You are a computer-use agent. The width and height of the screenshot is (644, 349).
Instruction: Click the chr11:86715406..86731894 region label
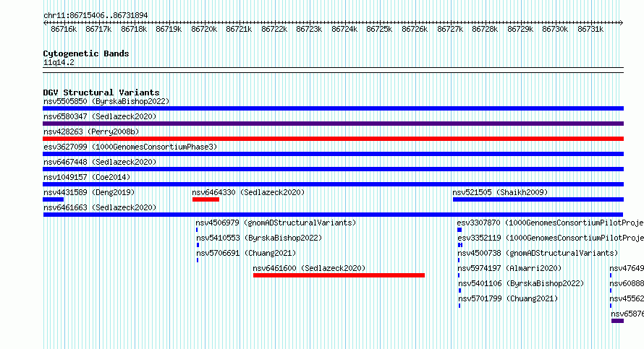[96, 16]
